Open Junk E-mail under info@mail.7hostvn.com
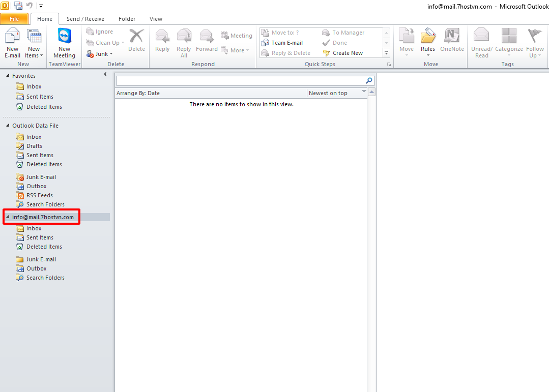 click(36, 259)
